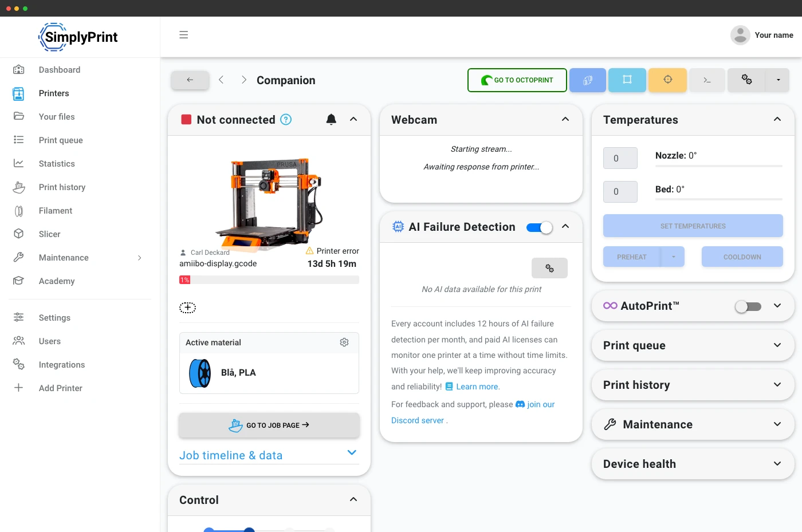Expand Job timeline & data section
Screen dimensions: 802x532
coord(269,455)
